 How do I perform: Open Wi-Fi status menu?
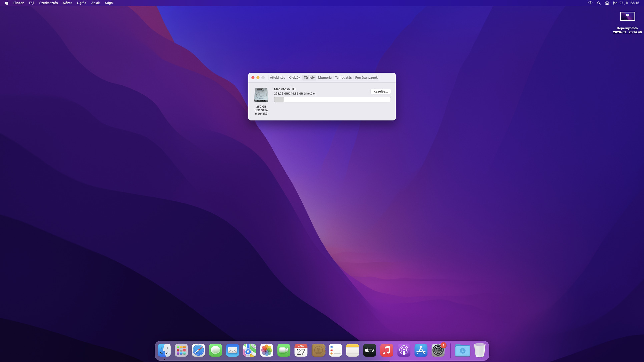click(590, 3)
